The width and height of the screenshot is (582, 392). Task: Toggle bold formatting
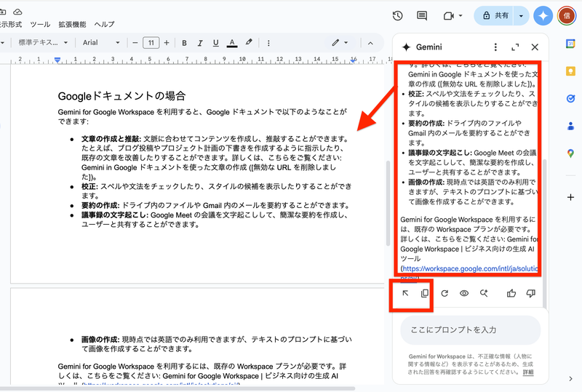184,43
